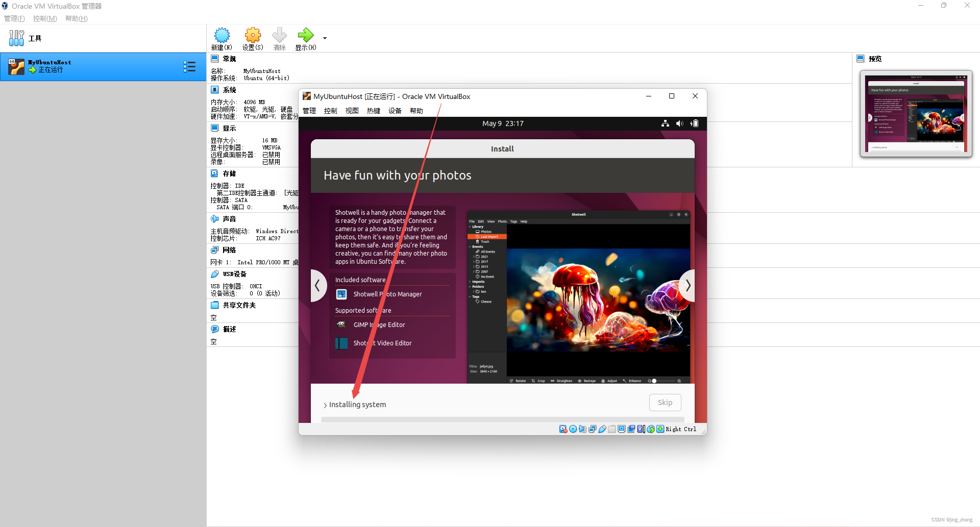Click the Ubuntu network status icon
Image resolution: width=980 pixels, height=527 pixels.
[665, 123]
